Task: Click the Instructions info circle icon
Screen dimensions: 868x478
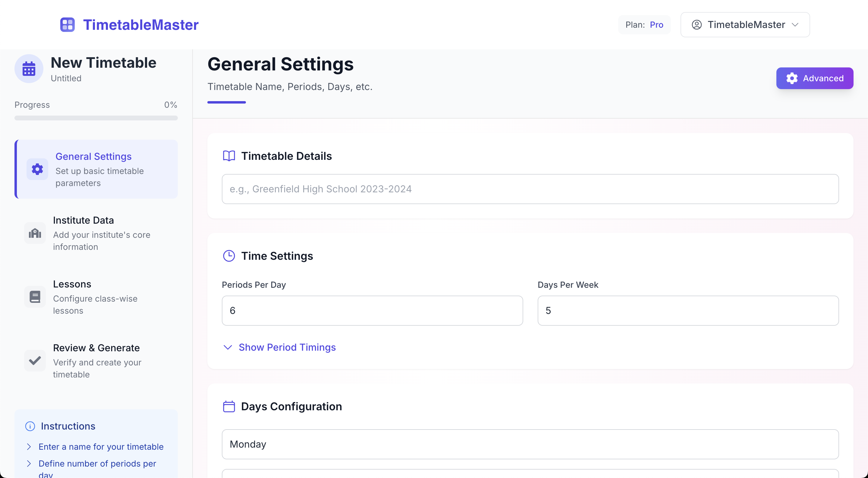Action: pyautogui.click(x=30, y=426)
